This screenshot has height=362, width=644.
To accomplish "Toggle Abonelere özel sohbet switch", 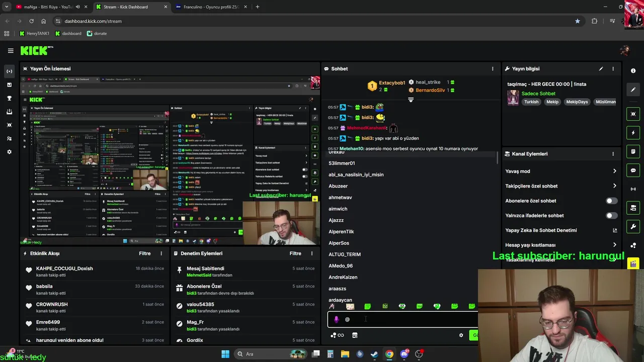I will [x=611, y=201].
